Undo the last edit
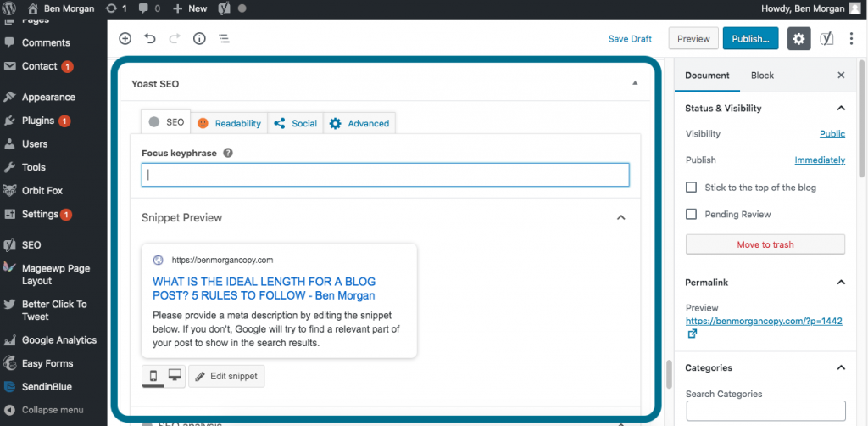 pos(150,39)
